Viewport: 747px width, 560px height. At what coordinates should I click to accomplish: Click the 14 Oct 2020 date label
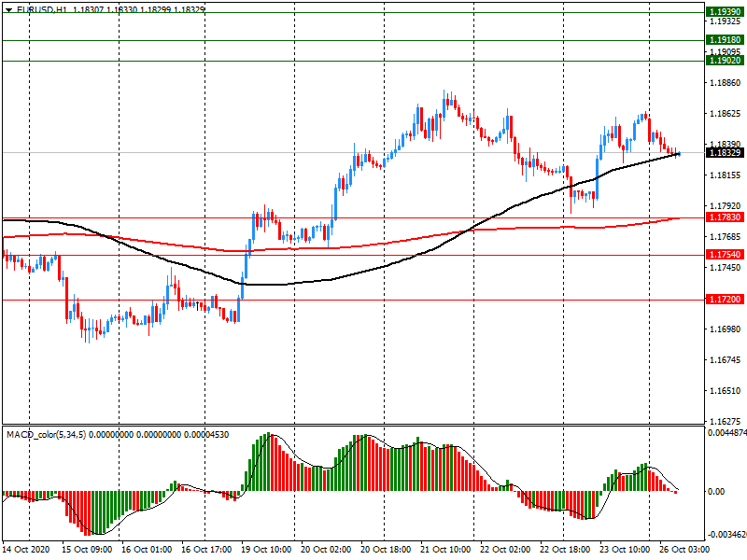[x=28, y=551]
